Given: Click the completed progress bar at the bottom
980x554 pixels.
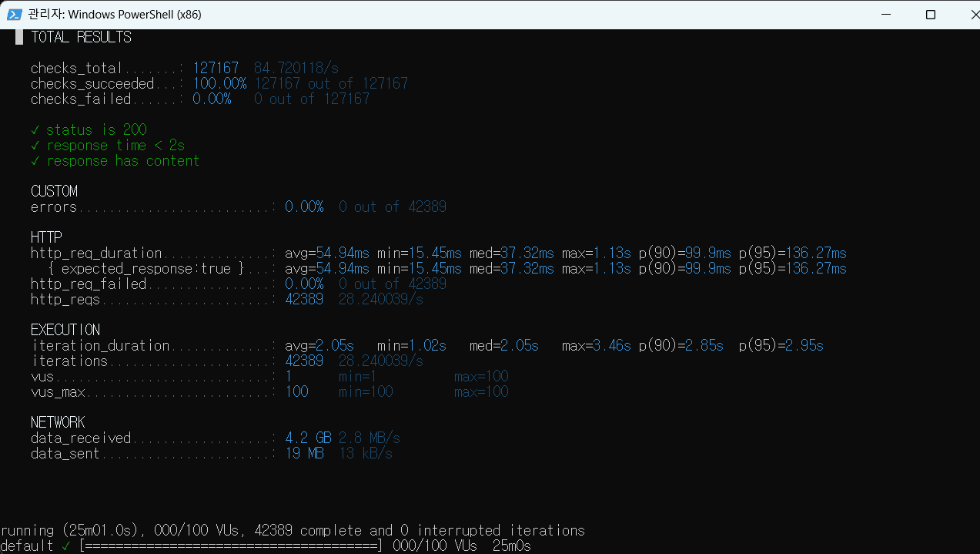Looking at the screenshot, I should click(231, 546).
